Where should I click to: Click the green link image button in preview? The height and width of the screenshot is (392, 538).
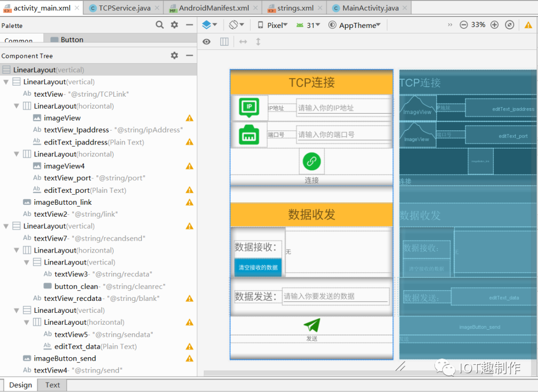click(311, 161)
